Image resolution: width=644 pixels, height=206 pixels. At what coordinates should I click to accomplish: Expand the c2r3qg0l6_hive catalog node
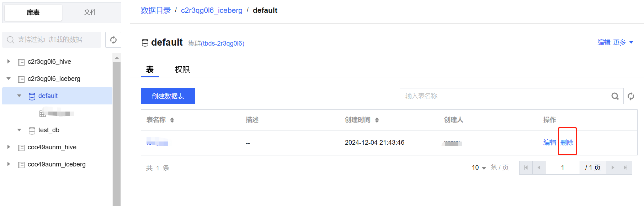click(x=9, y=62)
